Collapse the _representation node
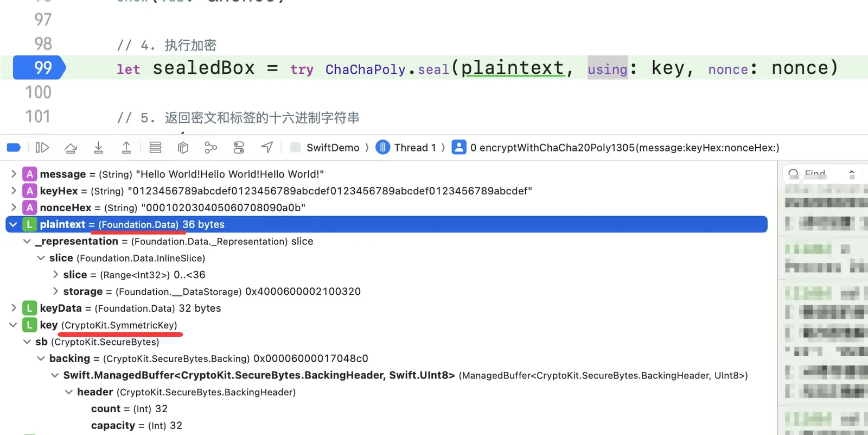This screenshot has width=868, height=435. (27, 241)
